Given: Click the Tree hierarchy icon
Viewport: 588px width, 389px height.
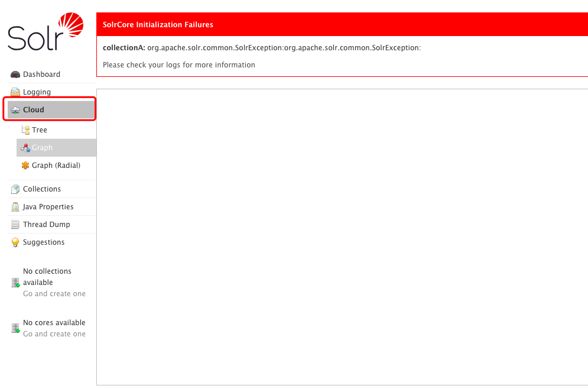Looking at the screenshot, I should (x=25, y=130).
